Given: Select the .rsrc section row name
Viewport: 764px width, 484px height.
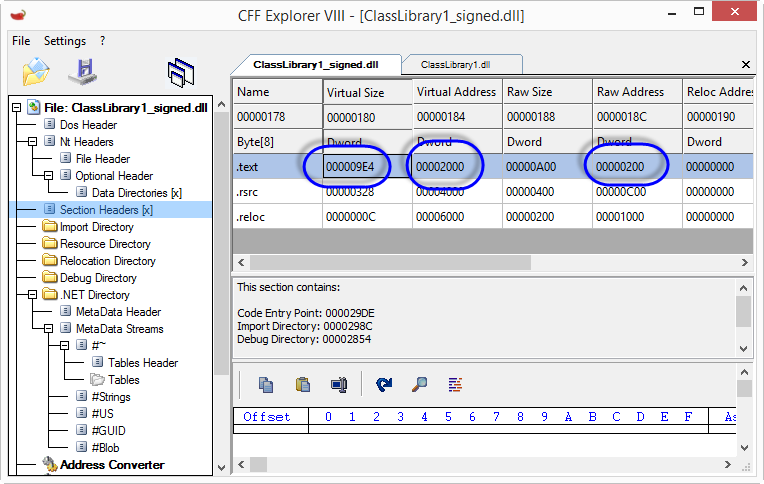Looking at the screenshot, I should 247,192.
